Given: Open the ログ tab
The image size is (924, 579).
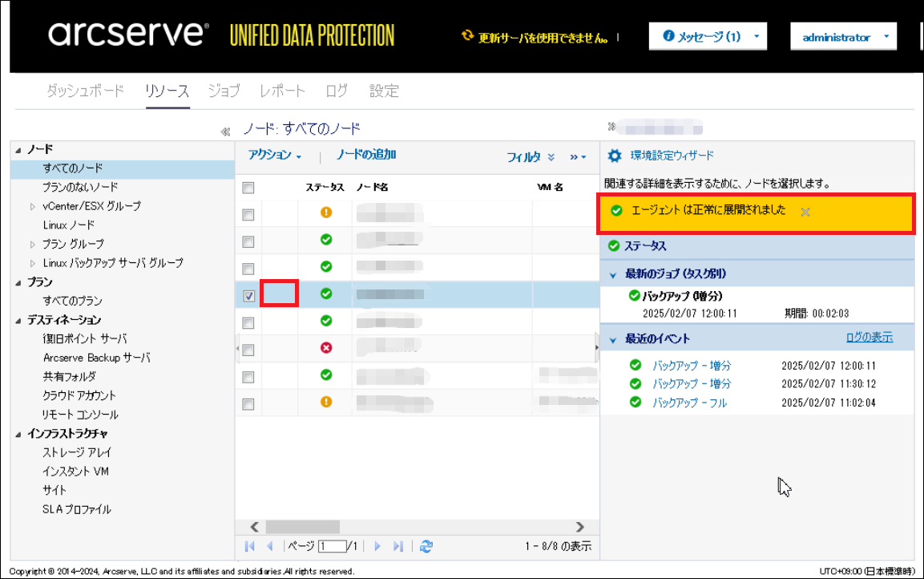Looking at the screenshot, I should (337, 91).
